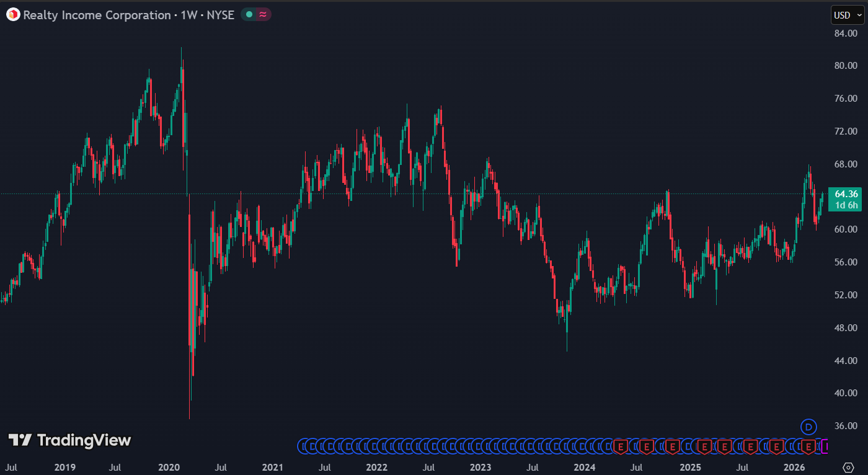This screenshot has width=868, height=475.
Task: Click the 48.00 price axis label
Action: coord(846,328)
